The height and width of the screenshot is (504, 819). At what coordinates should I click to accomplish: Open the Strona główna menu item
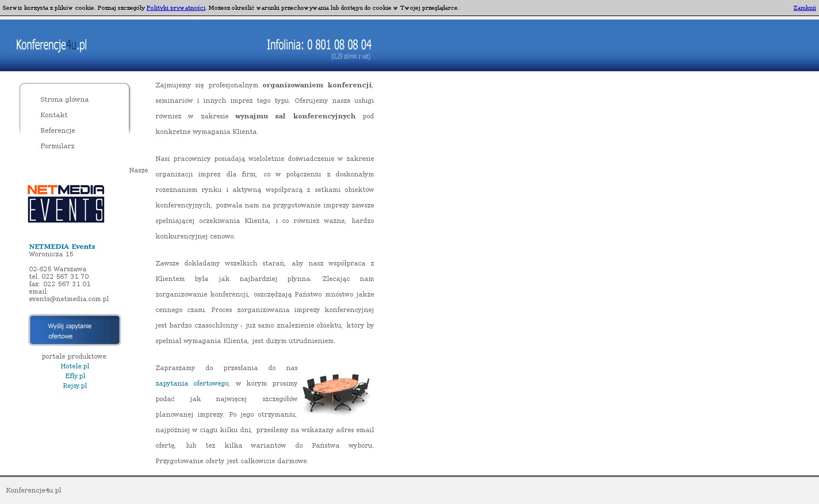click(64, 99)
